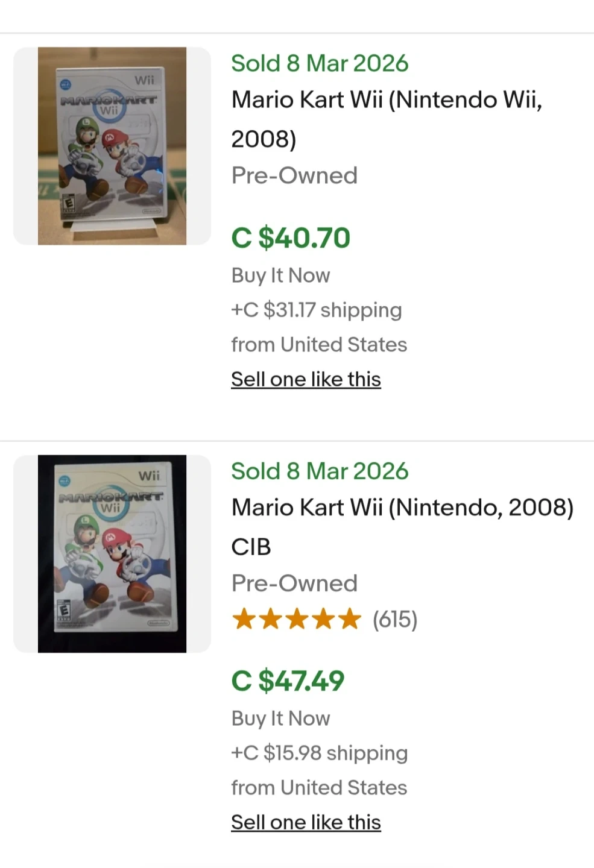Image resolution: width=594 pixels, height=868 pixels.
Task: Click "Pre-Owned" label above the C $40.70 price
Action: 294,175
